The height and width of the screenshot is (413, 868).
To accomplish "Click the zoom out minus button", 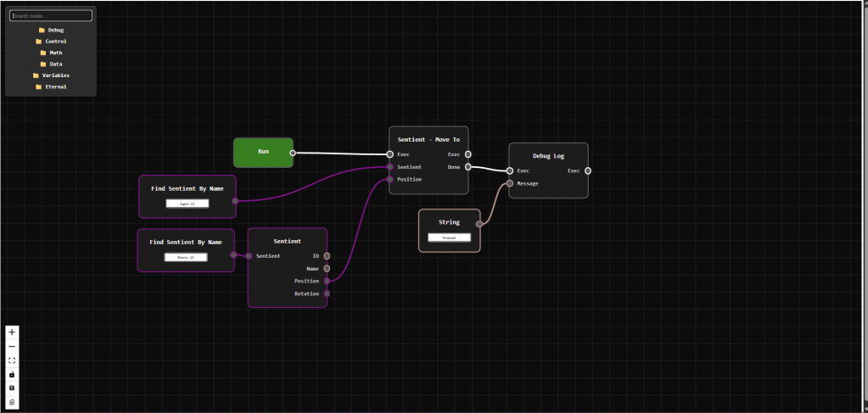I will click(x=12, y=347).
